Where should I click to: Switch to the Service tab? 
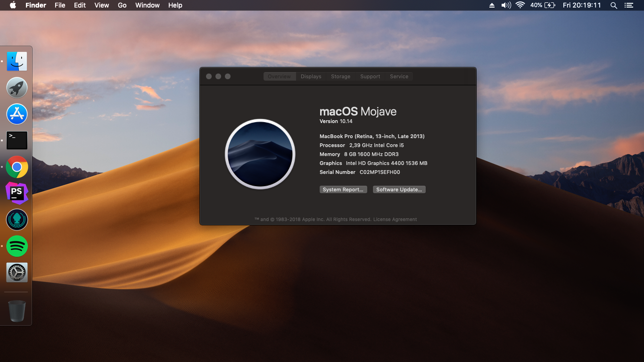pos(399,76)
